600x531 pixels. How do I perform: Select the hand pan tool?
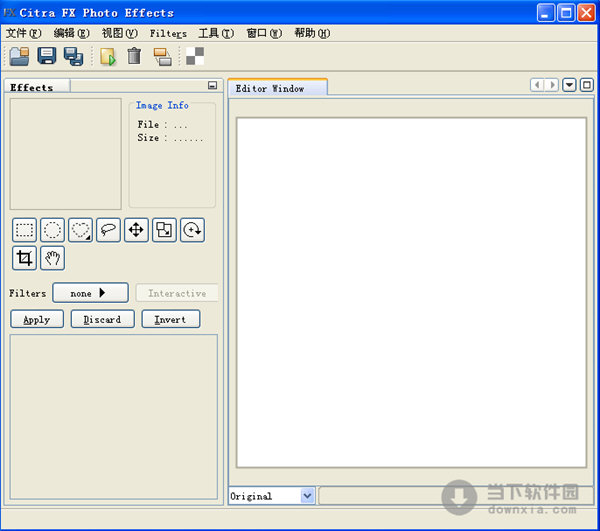[52, 258]
